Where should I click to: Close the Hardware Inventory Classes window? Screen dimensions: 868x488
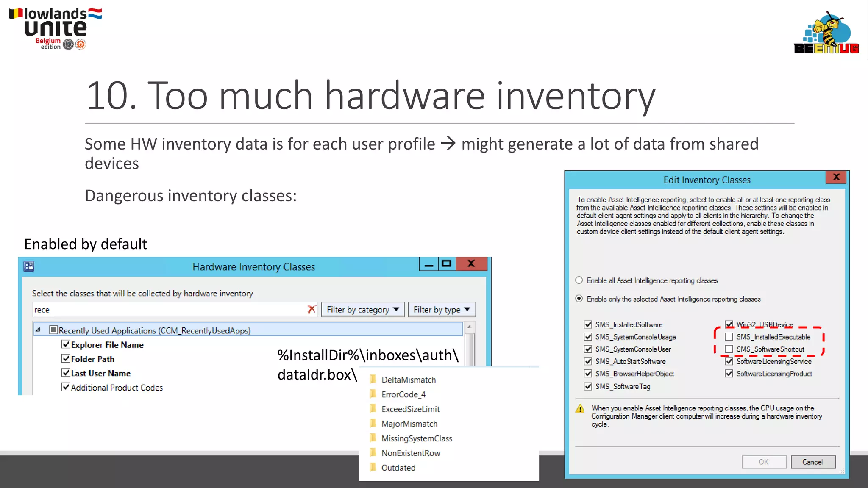pos(471,263)
